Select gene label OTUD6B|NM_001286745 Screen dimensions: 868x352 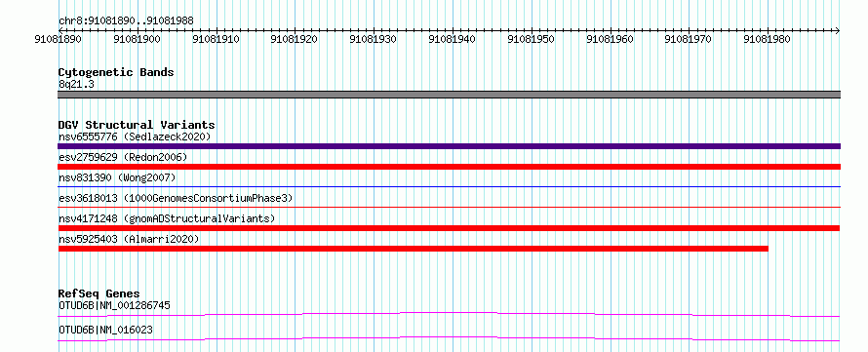(x=114, y=305)
